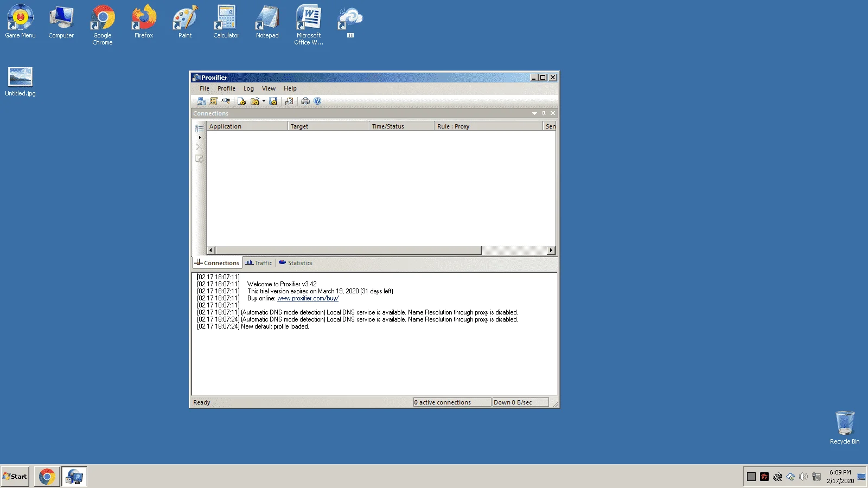Click the Print icon in toolbar
This screenshot has height=488, width=868.
click(305, 101)
